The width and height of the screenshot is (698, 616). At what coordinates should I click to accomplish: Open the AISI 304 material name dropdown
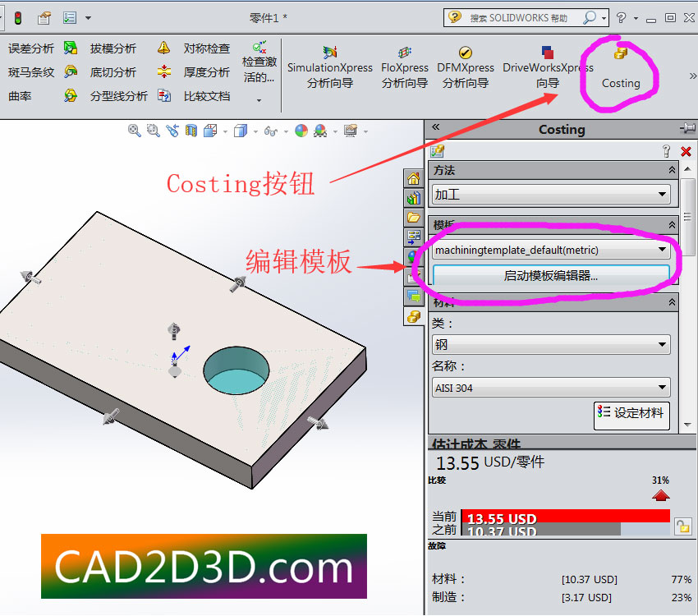(x=551, y=388)
